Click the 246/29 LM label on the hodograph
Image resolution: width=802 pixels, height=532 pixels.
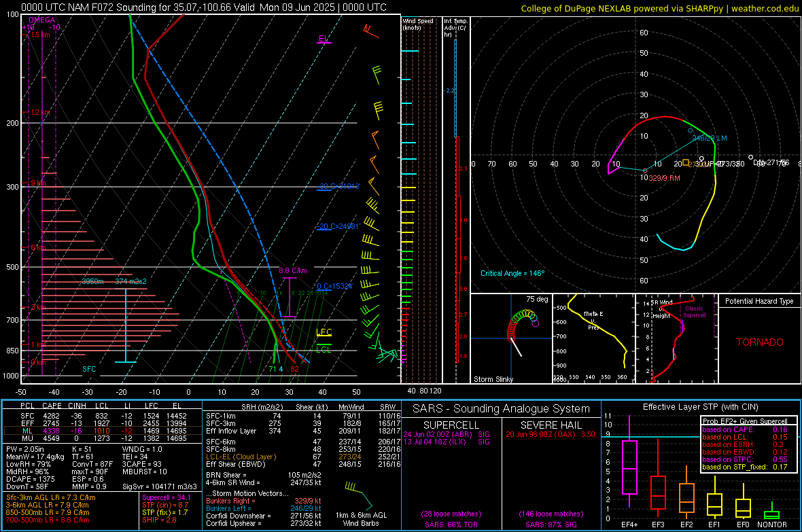coord(710,138)
